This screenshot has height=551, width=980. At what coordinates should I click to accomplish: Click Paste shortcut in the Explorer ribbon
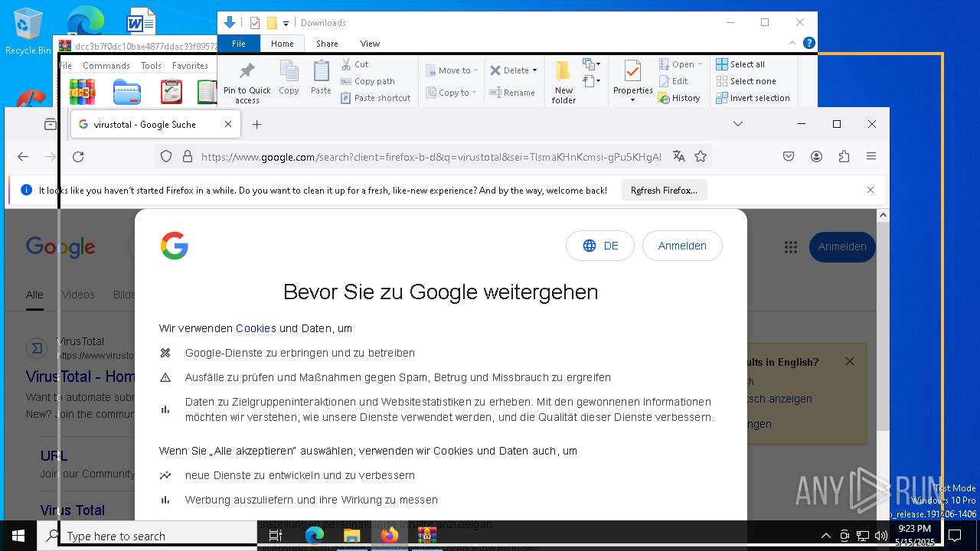pyautogui.click(x=375, y=98)
